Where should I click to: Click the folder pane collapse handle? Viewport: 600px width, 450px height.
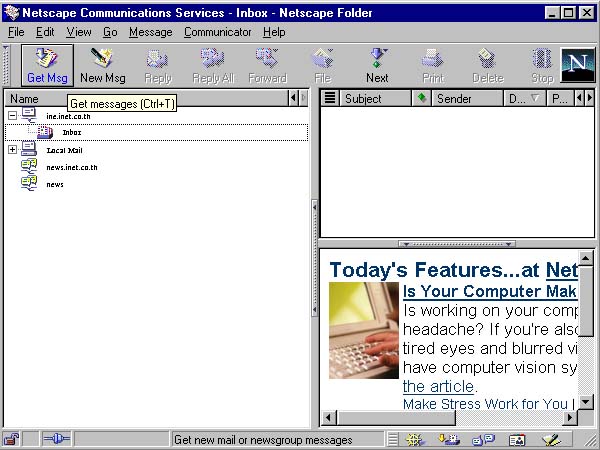coord(315,258)
